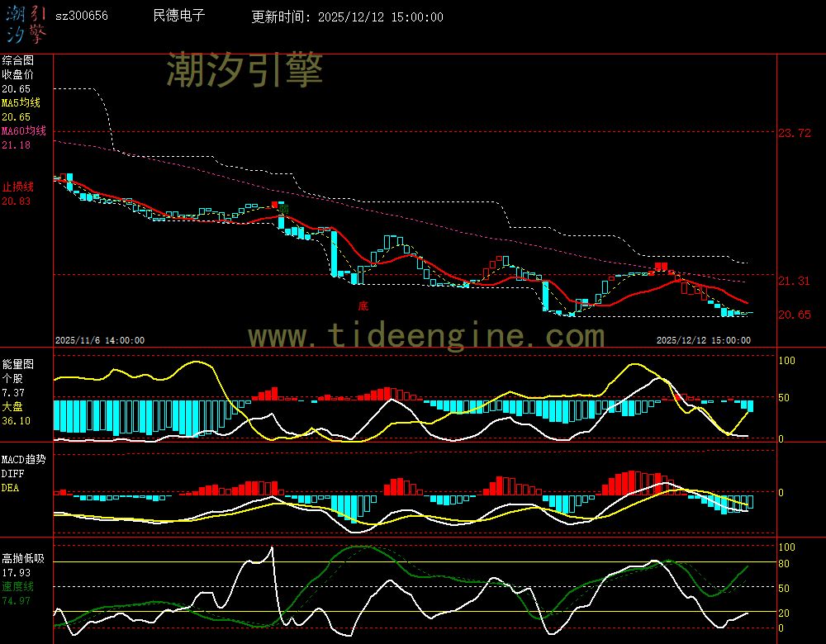Select the 能量图 panel label
826x644 pixels.
click(x=17, y=364)
